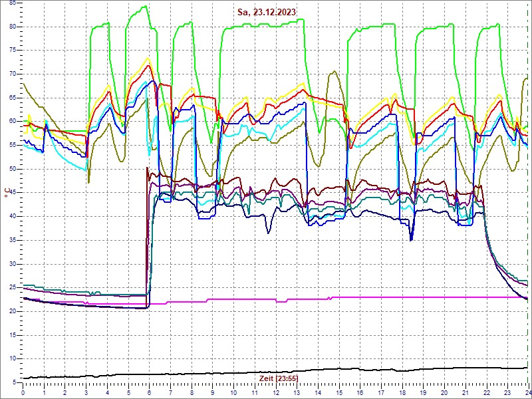The width and height of the screenshot is (532, 399).
Task: Pick hour 3 on the time axis
Action: (86, 392)
